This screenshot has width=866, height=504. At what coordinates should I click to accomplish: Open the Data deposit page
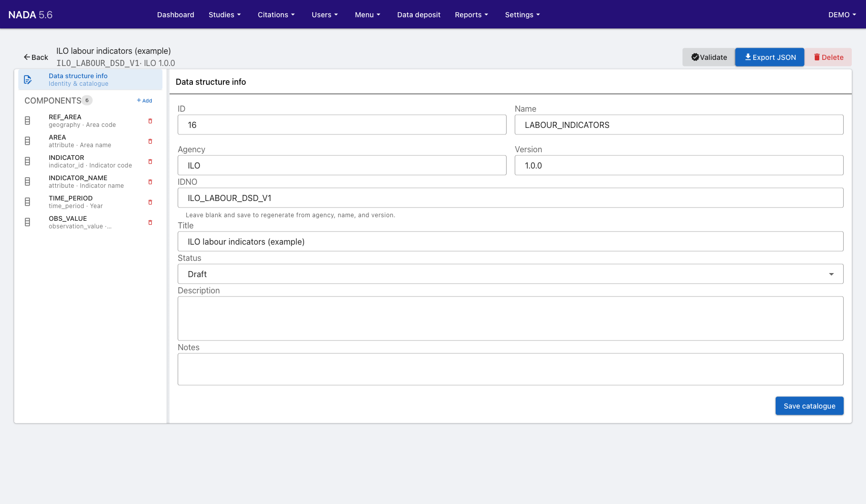[419, 15]
